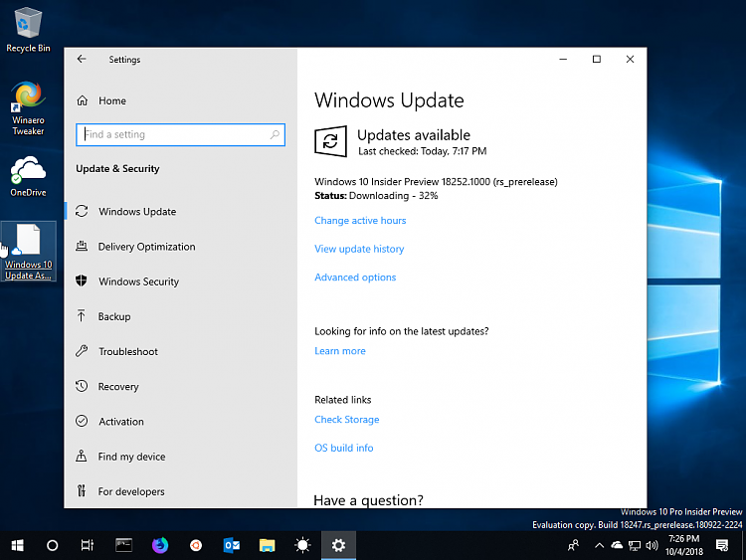Open People icon in system tray
746x560 pixels.
pyautogui.click(x=573, y=545)
